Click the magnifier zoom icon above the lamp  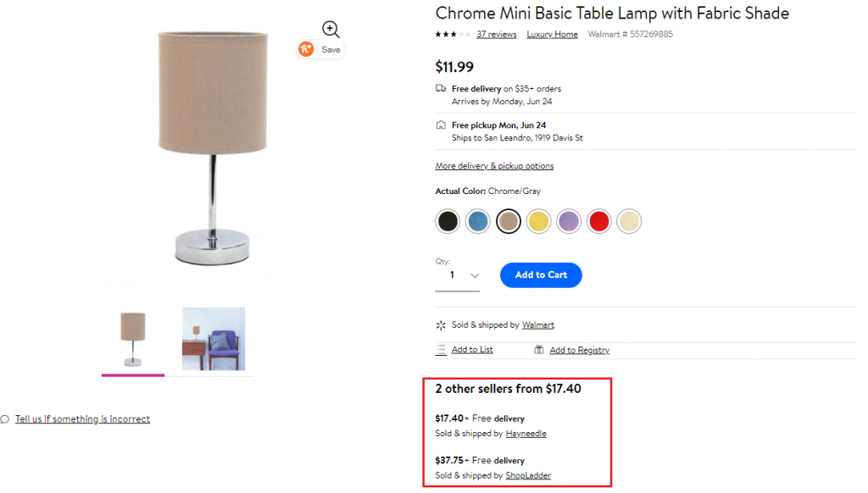pyautogui.click(x=331, y=30)
